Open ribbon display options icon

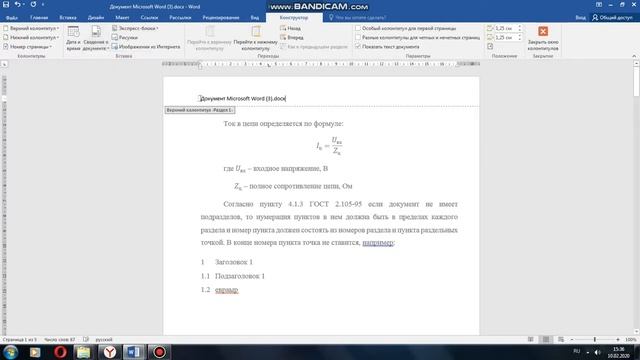pyautogui.click(x=599, y=4)
